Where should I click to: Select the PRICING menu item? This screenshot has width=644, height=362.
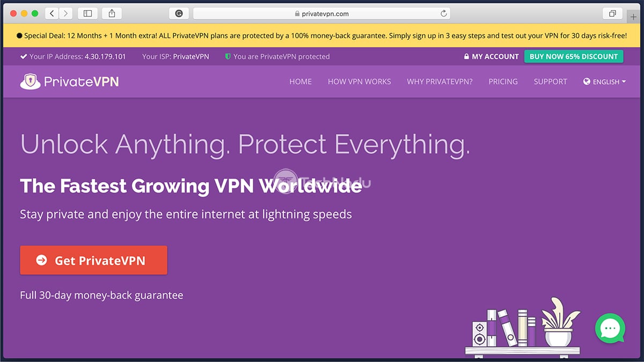503,82
